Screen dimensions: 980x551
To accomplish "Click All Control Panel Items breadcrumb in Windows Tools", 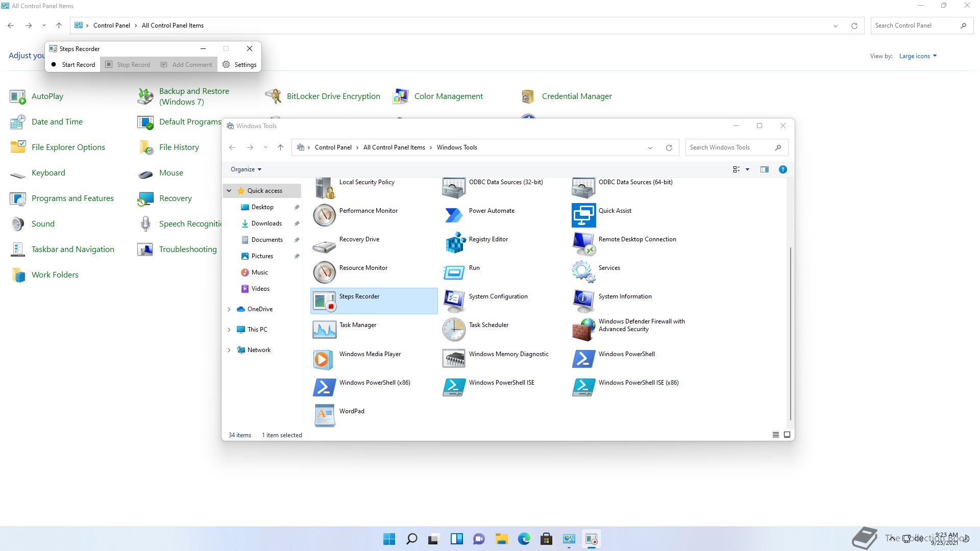I will (394, 147).
